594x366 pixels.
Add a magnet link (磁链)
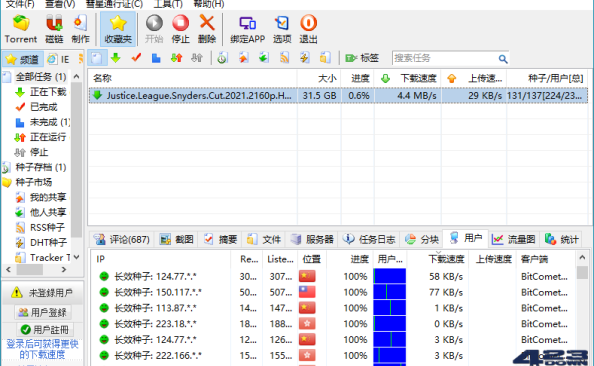54,29
